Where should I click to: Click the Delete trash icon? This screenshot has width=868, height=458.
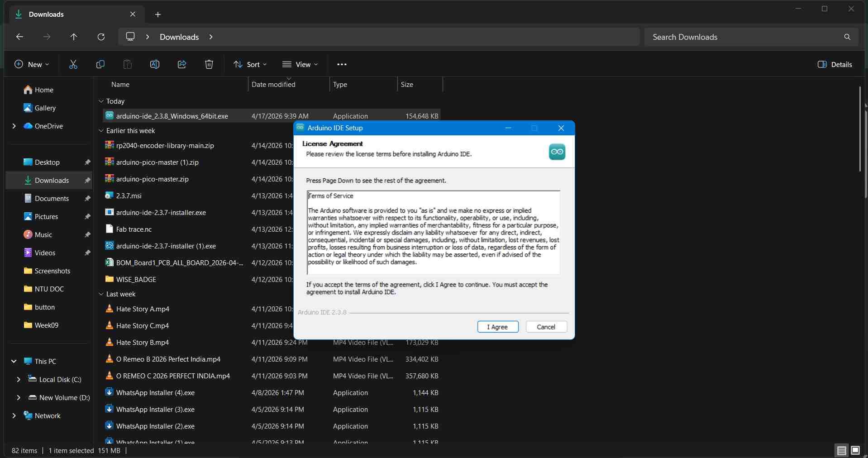[209, 64]
